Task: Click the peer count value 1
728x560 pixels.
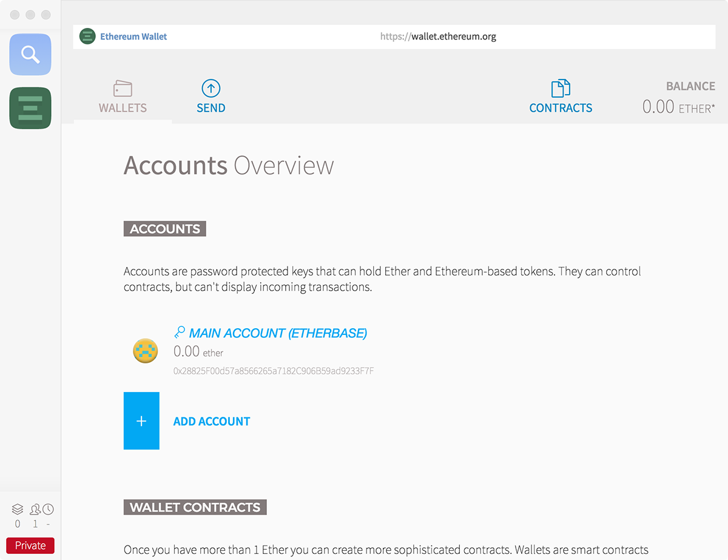Action: [35, 524]
